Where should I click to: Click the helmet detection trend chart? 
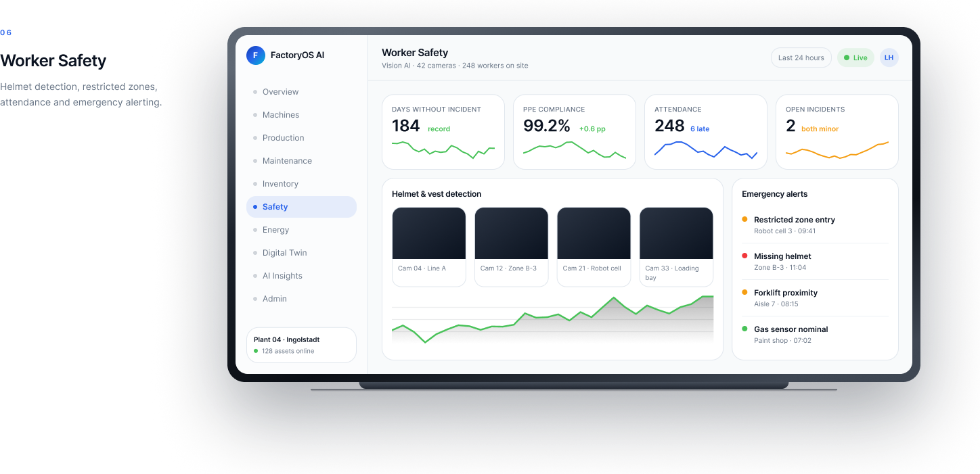click(552, 320)
